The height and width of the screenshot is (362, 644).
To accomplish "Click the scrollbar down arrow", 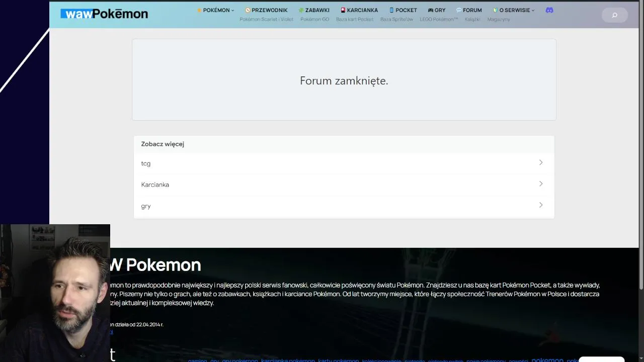I will pos(641,358).
